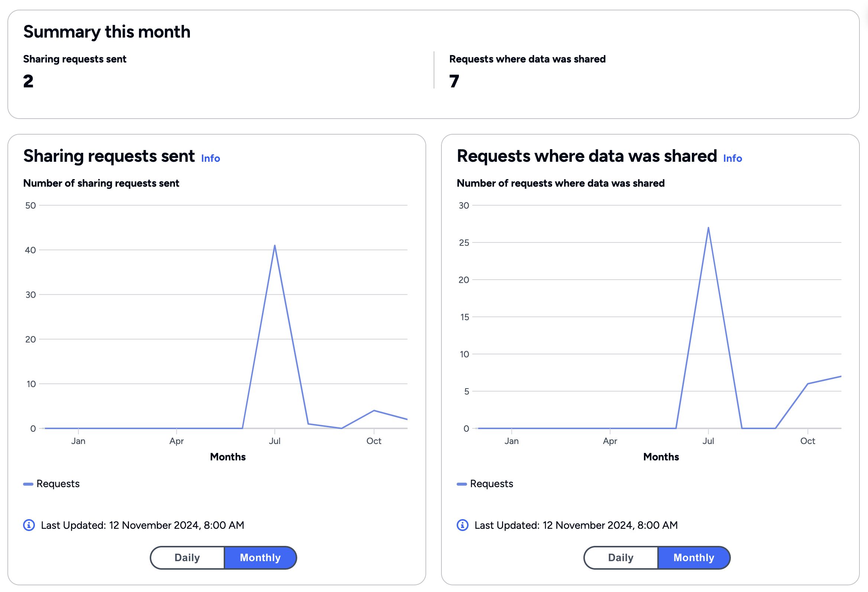The height and width of the screenshot is (592, 868).
Task: Select Monthly in Sharing requests sent chart
Action: pyautogui.click(x=260, y=558)
